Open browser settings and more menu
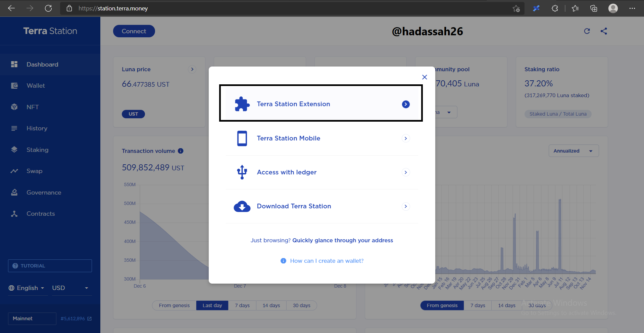Viewport: 644px width, 333px height. point(632,8)
